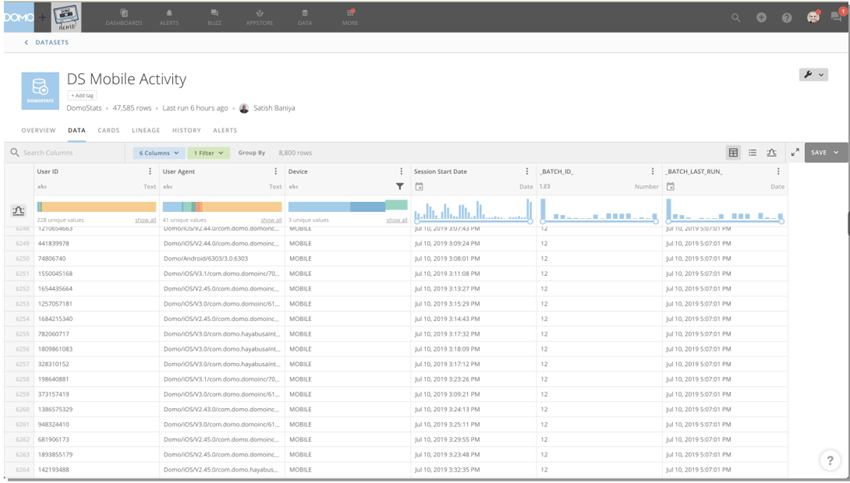Viewport: 850px width, 483px height.
Task: Add a tag to the dataset
Action: [x=82, y=95]
